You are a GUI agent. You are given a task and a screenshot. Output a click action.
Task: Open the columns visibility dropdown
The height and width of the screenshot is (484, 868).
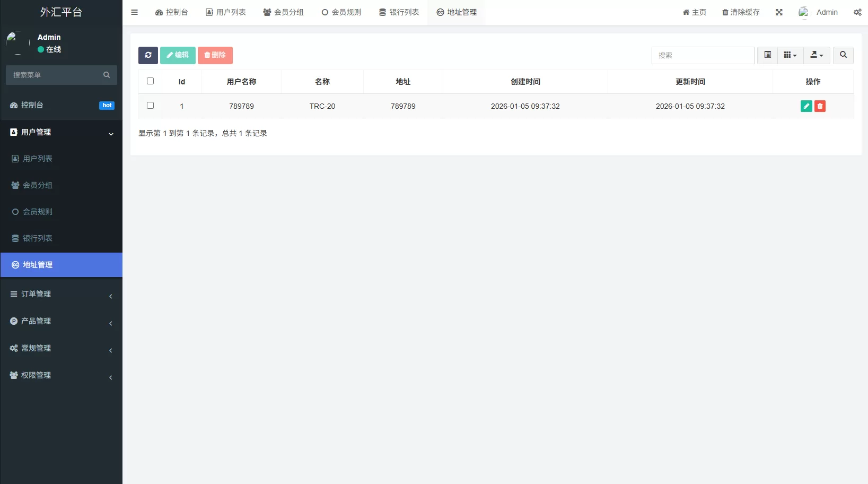click(790, 55)
